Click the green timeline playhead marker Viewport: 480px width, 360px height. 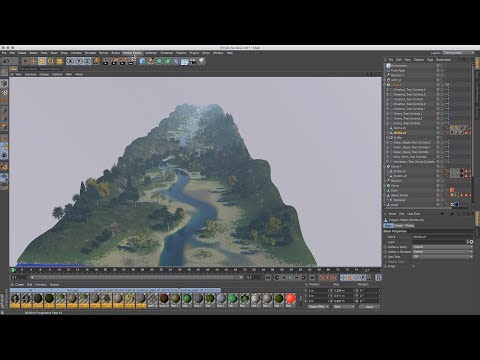(13, 270)
